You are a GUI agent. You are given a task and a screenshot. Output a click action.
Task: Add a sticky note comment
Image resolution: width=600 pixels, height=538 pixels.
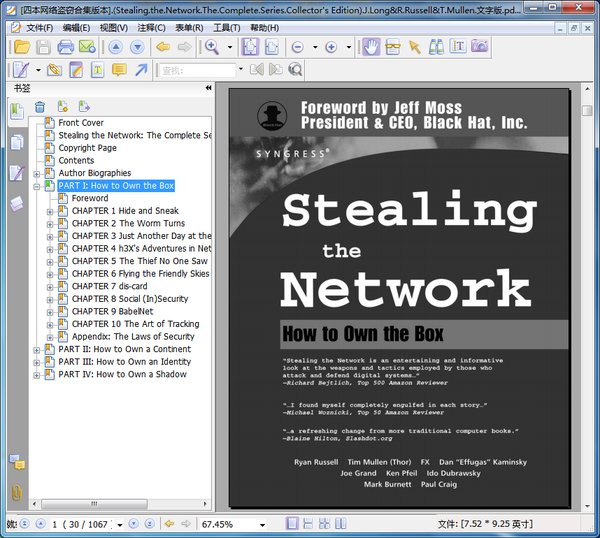(119, 70)
